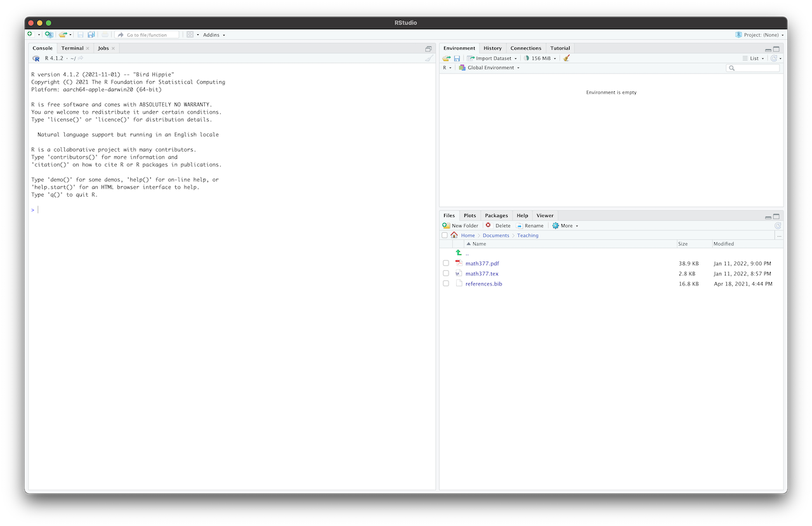Select the Plots tab
Image resolution: width=812 pixels, height=526 pixels.
point(469,216)
